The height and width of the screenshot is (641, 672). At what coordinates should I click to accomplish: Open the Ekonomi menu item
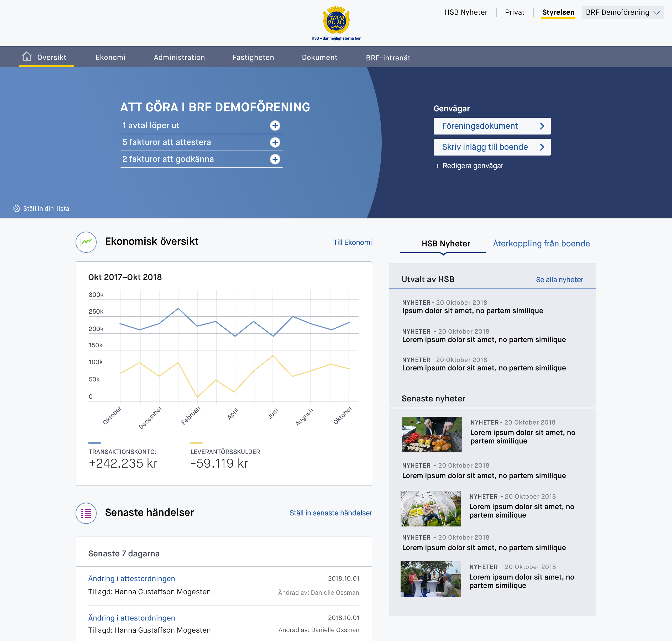(x=110, y=58)
